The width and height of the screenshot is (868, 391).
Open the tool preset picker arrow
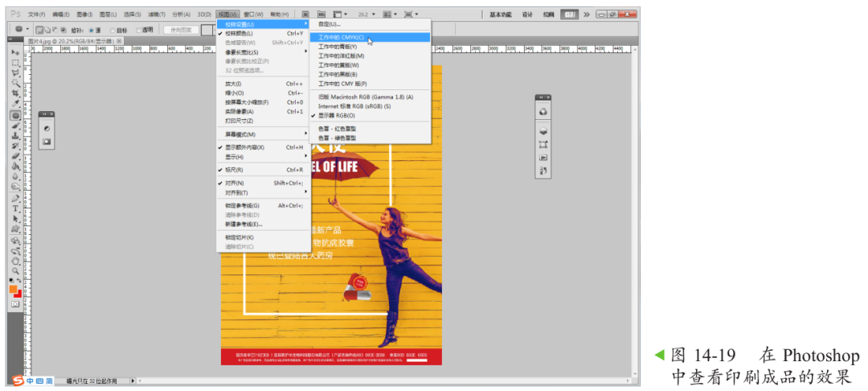click(27, 29)
